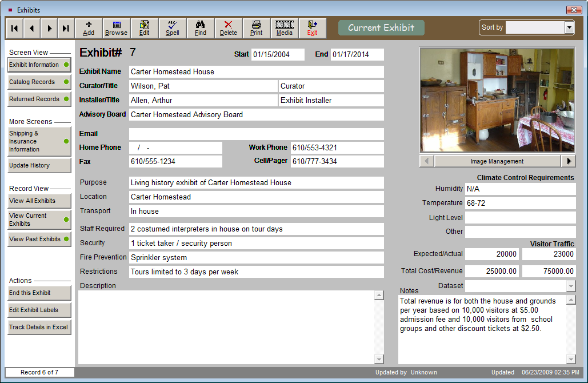Open the Find tool
Screen dimensions: 588x383
coord(200,27)
